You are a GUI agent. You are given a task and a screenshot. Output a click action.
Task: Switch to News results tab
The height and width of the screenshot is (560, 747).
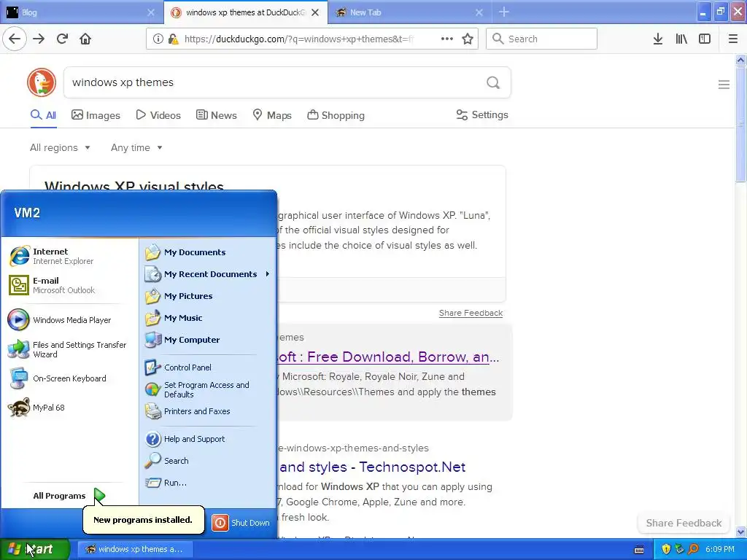pos(216,115)
